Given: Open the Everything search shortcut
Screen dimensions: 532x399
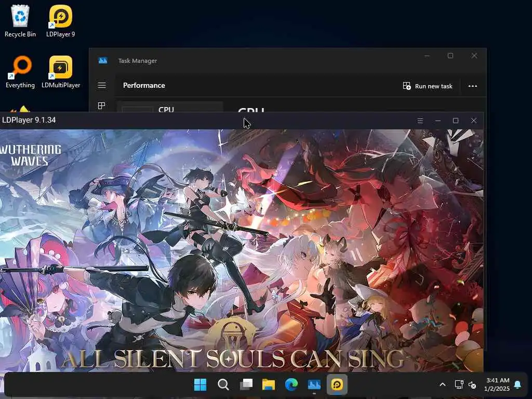Looking at the screenshot, I should pos(20,72).
